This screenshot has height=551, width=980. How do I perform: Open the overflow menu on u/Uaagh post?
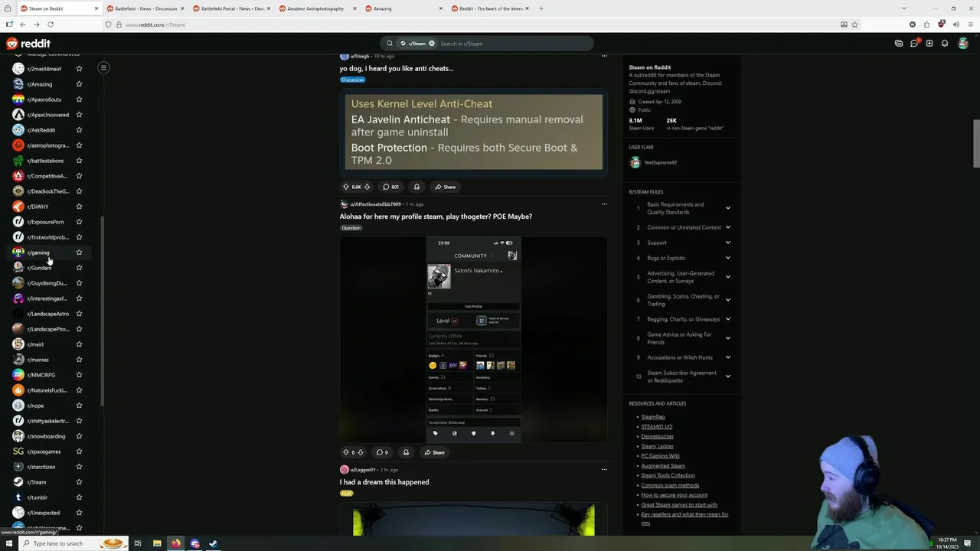pos(604,56)
